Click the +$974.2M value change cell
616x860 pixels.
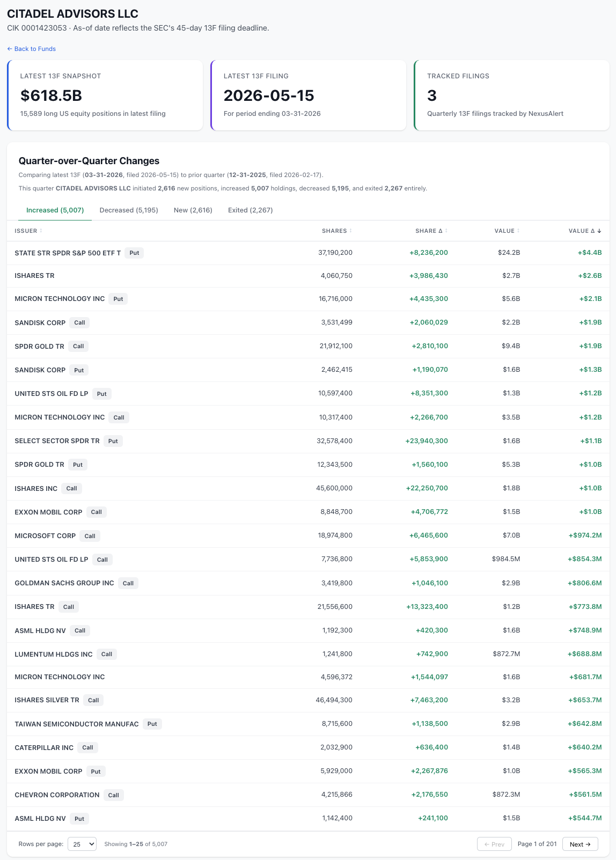pos(585,535)
